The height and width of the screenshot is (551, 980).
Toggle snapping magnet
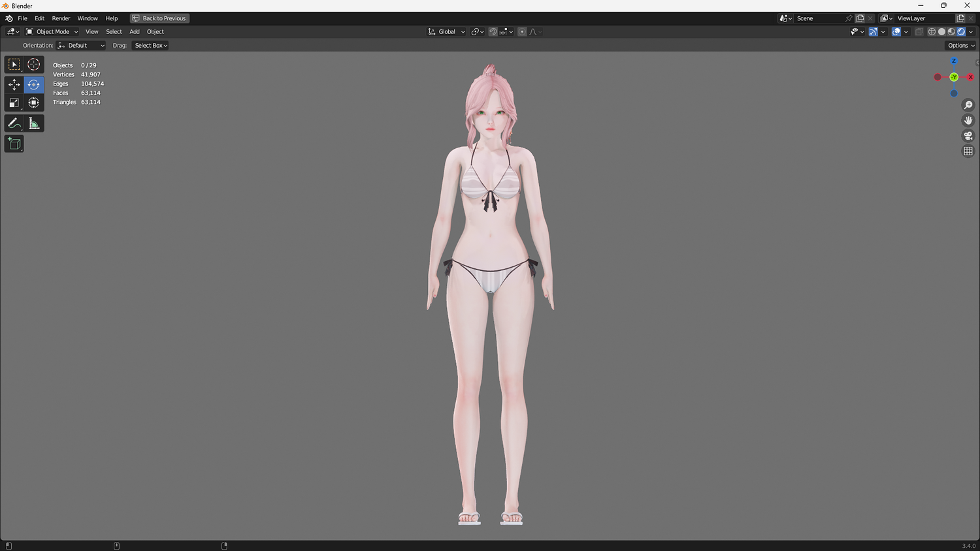click(493, 31)
